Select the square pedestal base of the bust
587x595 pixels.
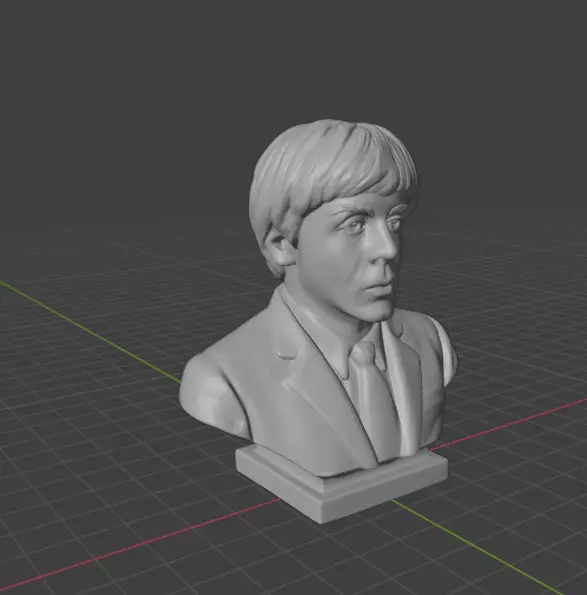[341, 484]
